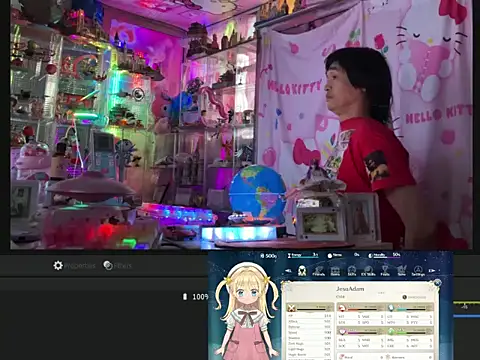This screenshot has height=360, width=480.
Task: Click the info icon below player name
Action: 405,297
